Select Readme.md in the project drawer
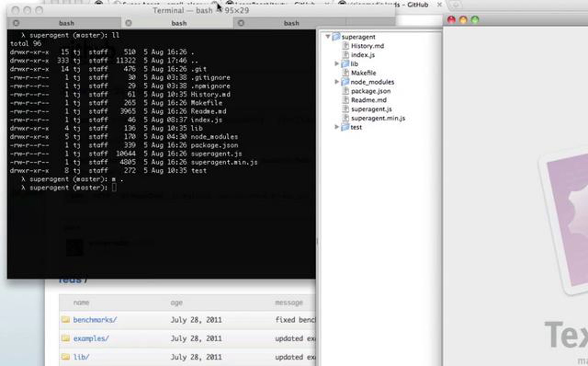 point(369,100)
